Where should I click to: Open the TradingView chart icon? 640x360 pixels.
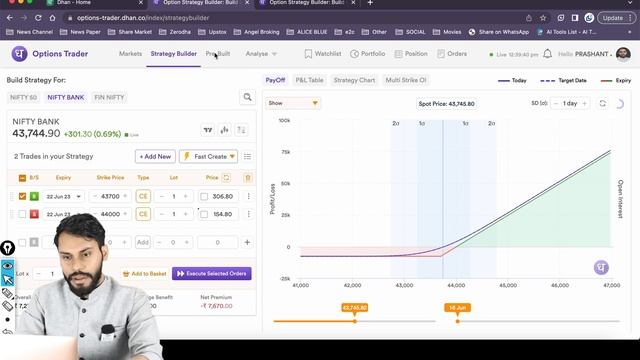[208, 130]
